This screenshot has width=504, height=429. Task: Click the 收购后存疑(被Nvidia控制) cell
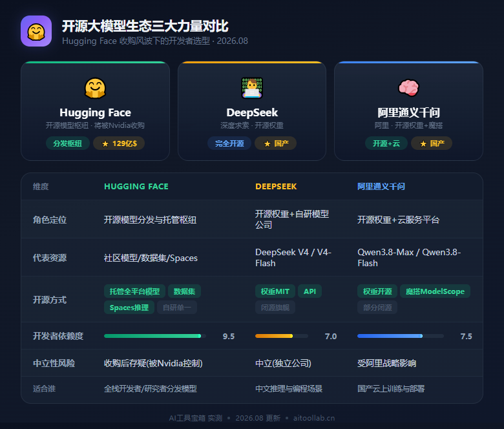pyautogui.click(x=153, y=363)
